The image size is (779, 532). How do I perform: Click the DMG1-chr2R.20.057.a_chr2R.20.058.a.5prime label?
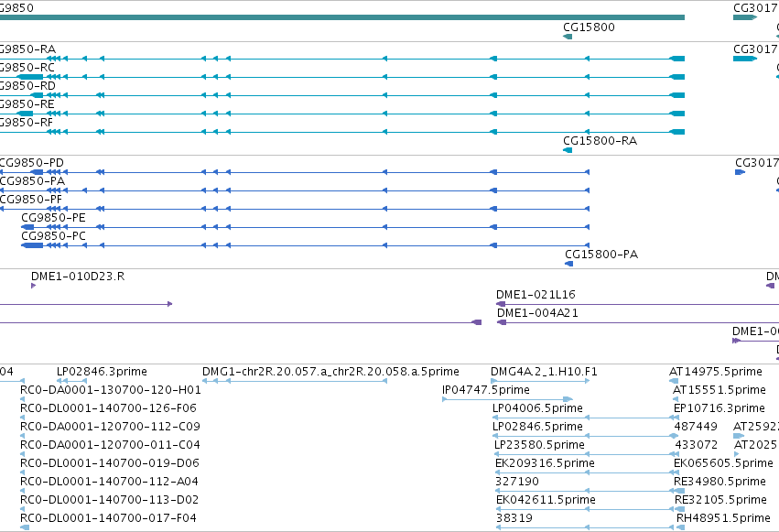[x=330, y=372]
